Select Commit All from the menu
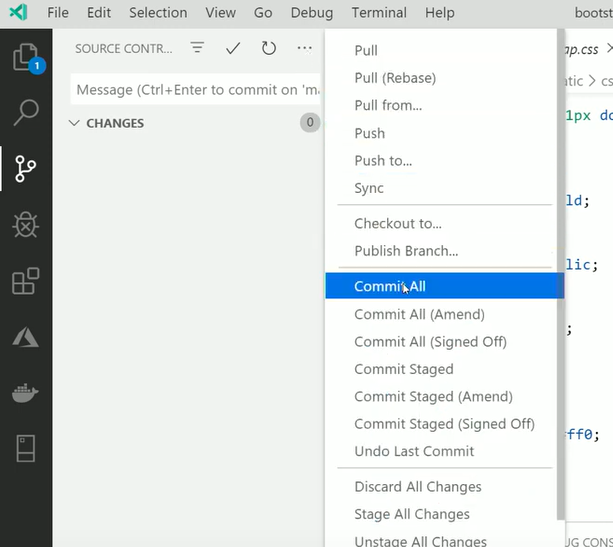The image size is (613, 547). click(x=390, y=287)
